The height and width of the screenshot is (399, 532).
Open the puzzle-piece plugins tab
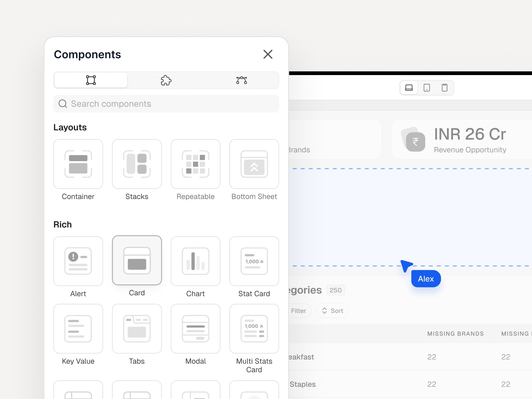[166, 80]
